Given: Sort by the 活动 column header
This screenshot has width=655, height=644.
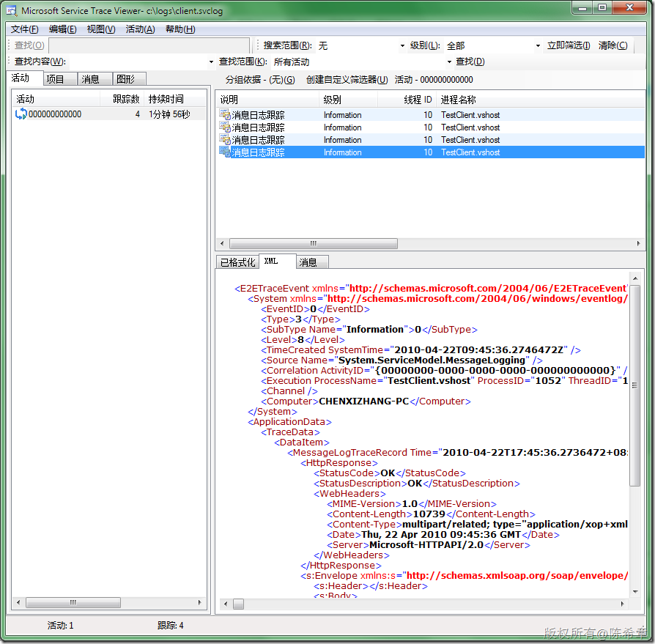Looking at the screenshot, I should (x=56, y=99).
